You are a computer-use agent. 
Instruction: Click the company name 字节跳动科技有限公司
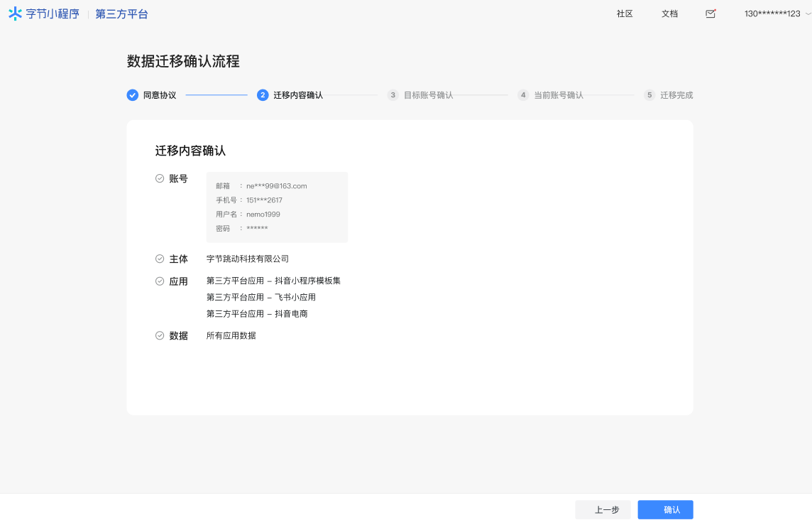(248, 259)
